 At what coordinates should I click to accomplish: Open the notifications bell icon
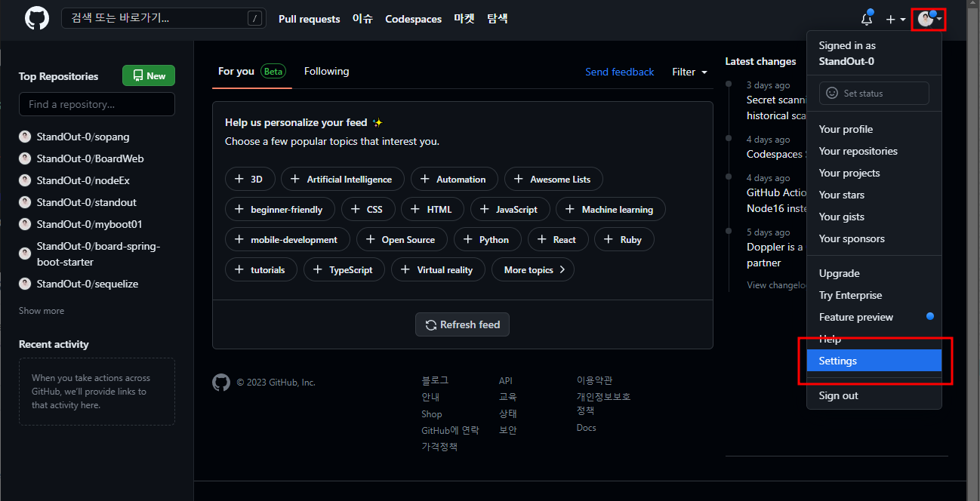(867, 19)
